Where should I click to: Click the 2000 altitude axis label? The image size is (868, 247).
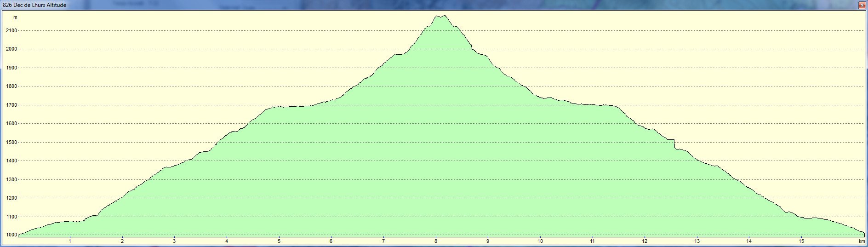(11, 49)
